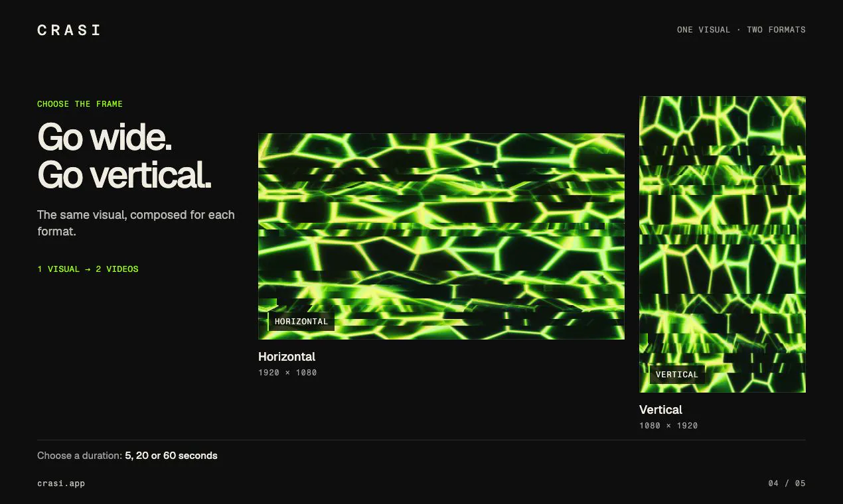Image resolution: width=843 pixels, height=504 pixels.
Task: Open the horizontal video thumbnail
Action: pos(441,236)
